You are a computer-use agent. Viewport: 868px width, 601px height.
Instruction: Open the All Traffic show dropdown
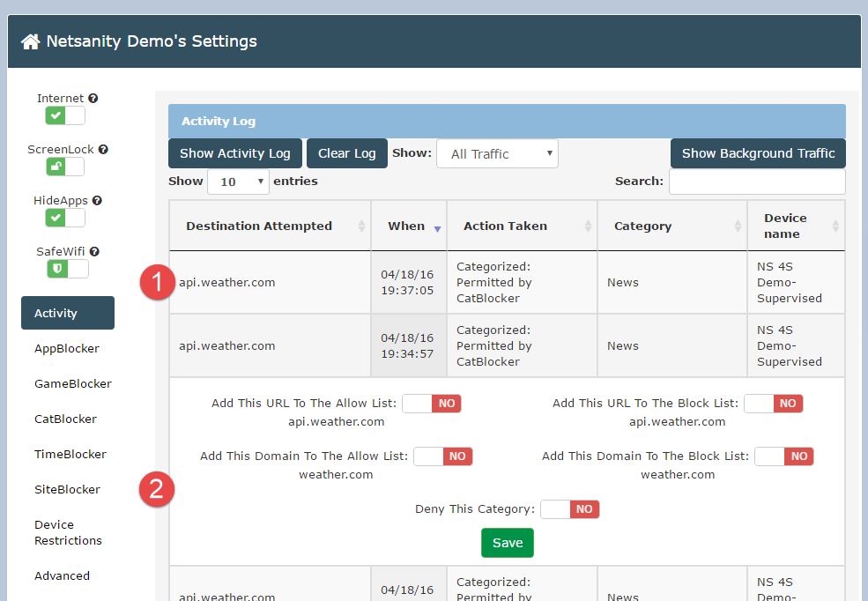coord(497,153)
